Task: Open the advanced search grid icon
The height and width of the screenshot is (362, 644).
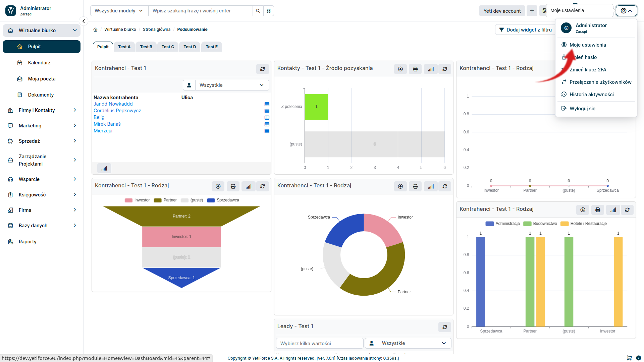Action: click(269, 11)
